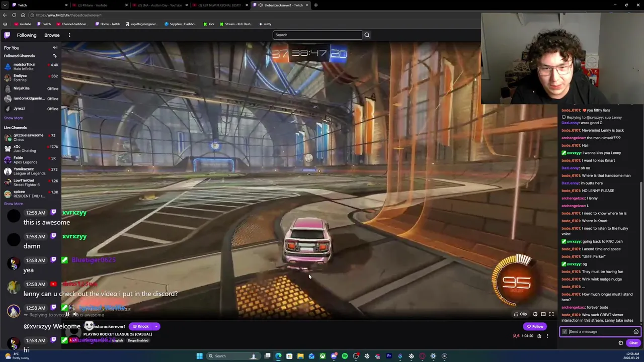Viewport: 644px width, 362px height.
Task: Switch to the #firtana YouTube tab
Action: tap(99, 5)
